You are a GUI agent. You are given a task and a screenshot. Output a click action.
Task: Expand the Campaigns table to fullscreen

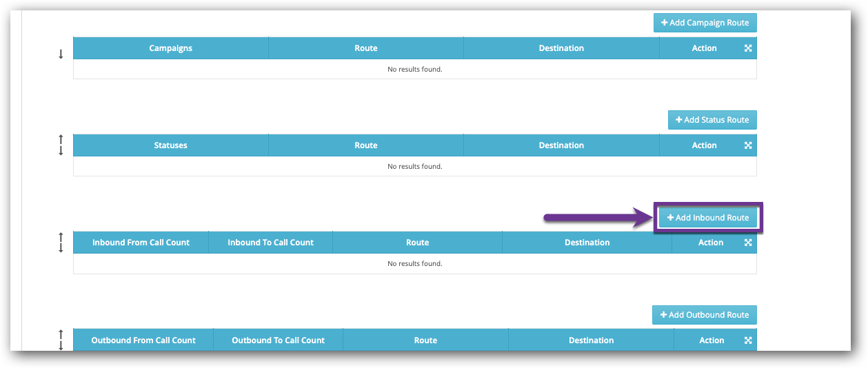point(748,48)
